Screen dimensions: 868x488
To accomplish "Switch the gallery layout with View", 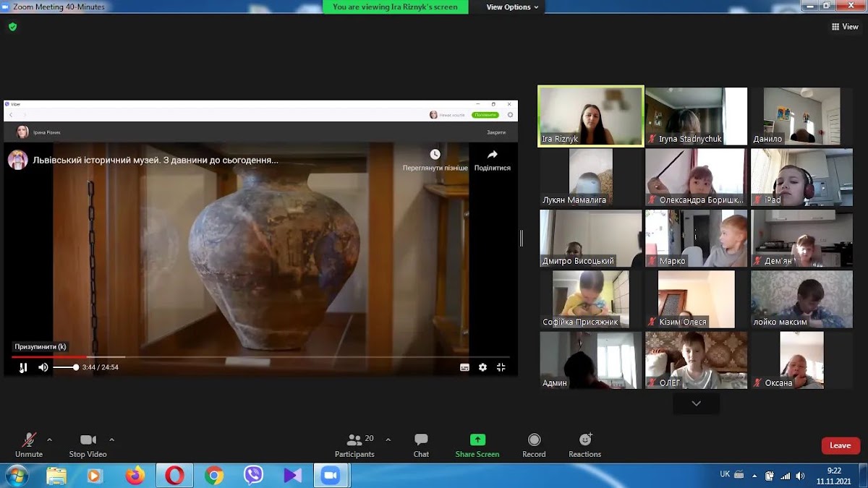I will point(845,27).
